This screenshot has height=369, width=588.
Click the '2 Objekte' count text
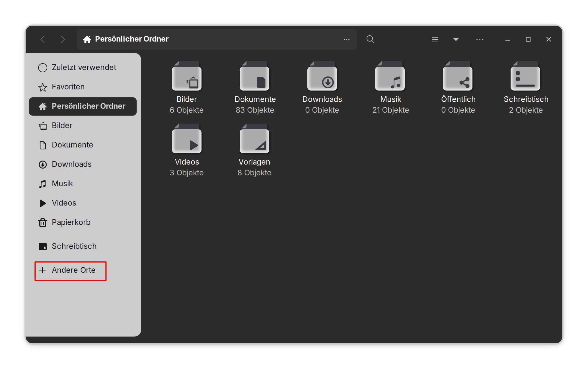(x=526, y=110)
